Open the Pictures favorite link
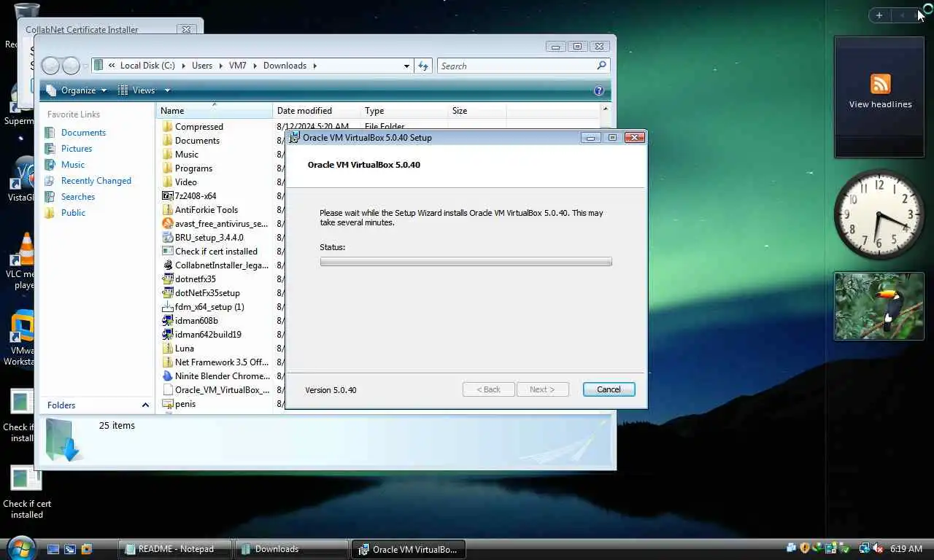The height and width of the screenshot is (560, 934). pos(77,149)
